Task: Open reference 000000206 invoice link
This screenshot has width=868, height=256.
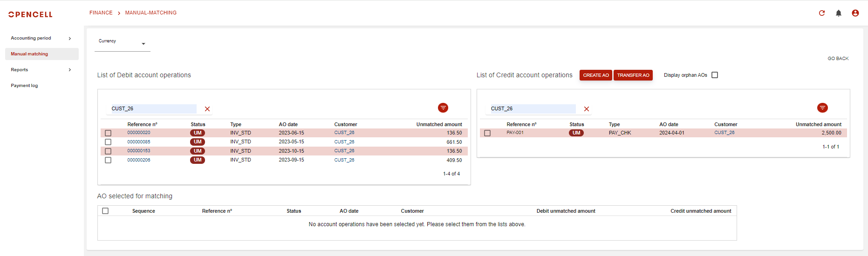Action: 139,160
